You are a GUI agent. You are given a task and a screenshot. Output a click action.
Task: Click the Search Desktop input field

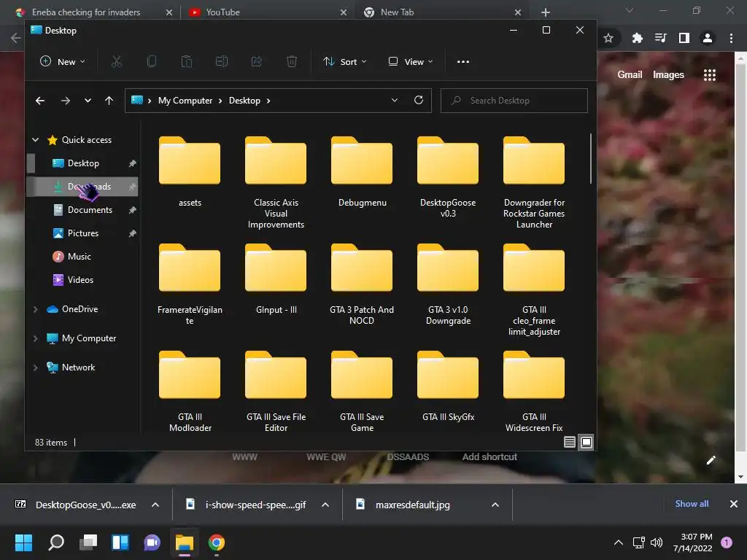click(x=514, y=101)
